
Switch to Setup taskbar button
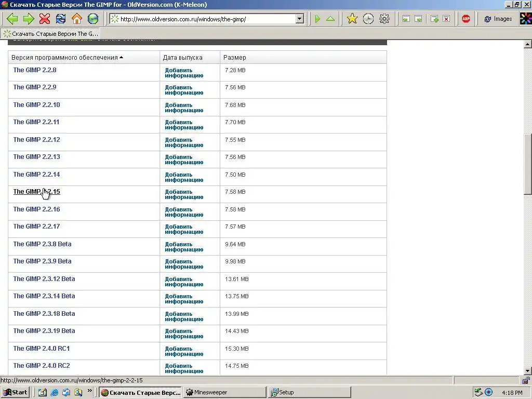[x=310, y=393]
